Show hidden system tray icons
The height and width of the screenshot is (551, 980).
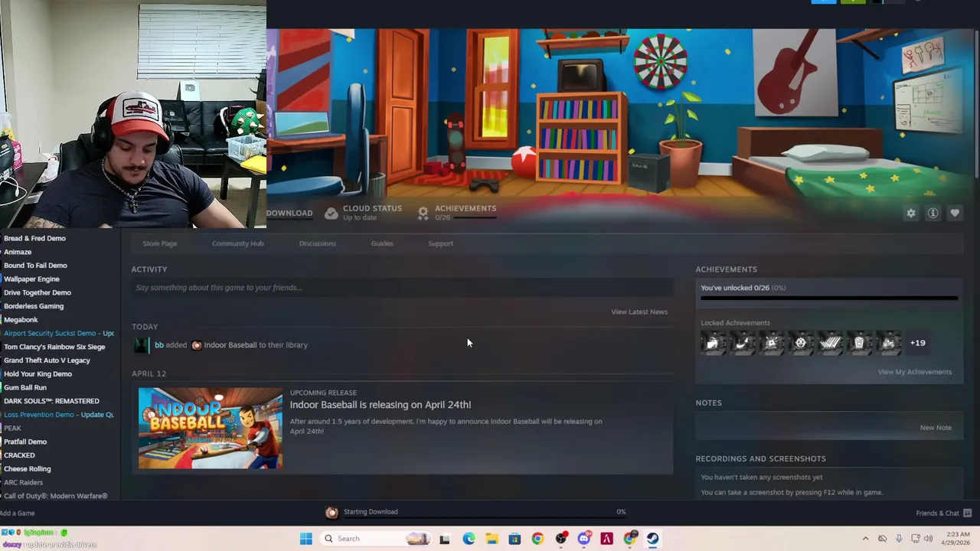pos(865,539)
